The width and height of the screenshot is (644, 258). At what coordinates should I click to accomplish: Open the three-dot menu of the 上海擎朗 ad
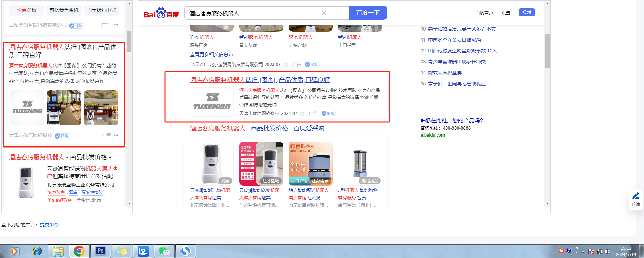coord(116,25)
